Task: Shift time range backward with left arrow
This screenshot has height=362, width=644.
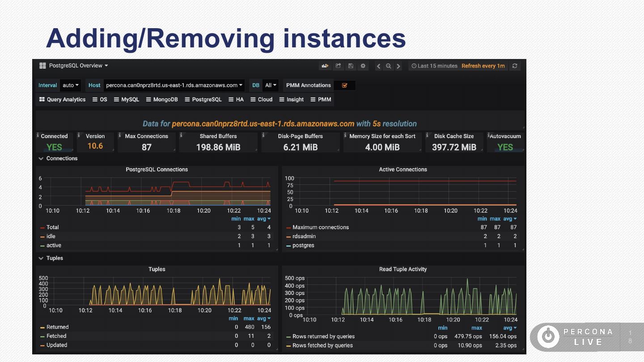Action: (378, 66)
